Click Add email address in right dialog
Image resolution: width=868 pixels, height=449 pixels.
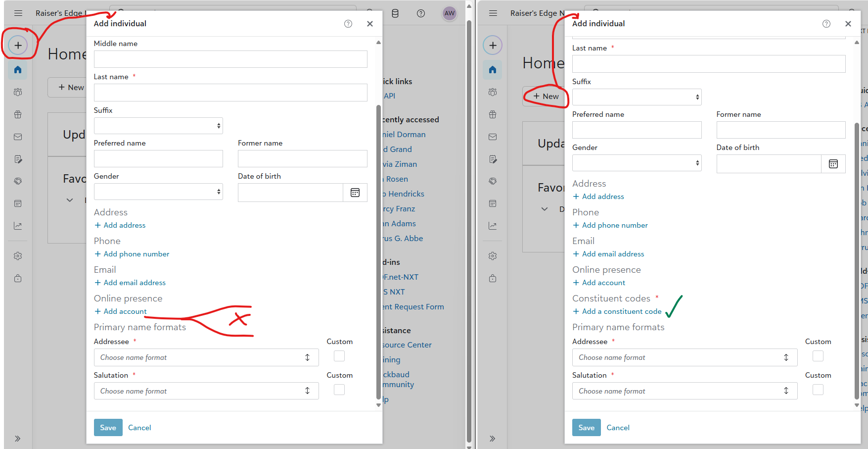click(x=608, y=254)
